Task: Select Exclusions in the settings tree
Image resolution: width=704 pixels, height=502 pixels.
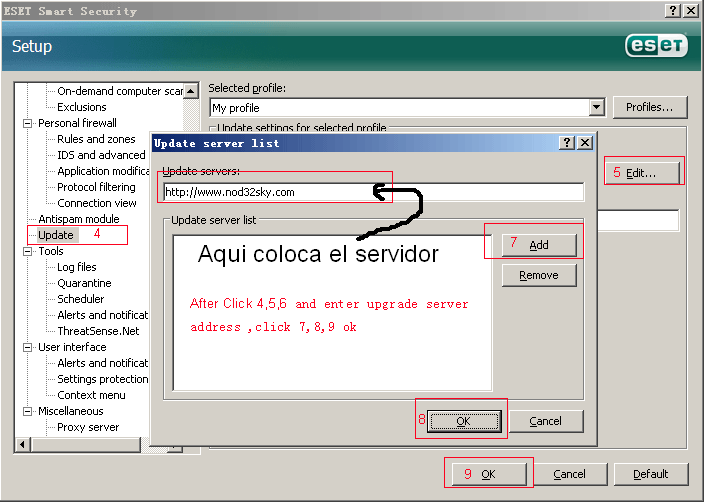Action: [82, 107]
